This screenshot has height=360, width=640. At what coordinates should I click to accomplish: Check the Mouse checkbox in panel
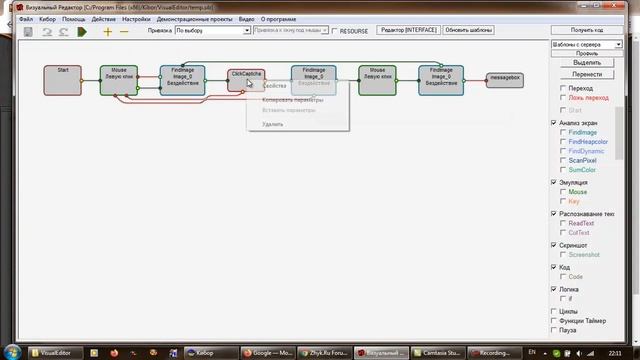click(563, 192)
